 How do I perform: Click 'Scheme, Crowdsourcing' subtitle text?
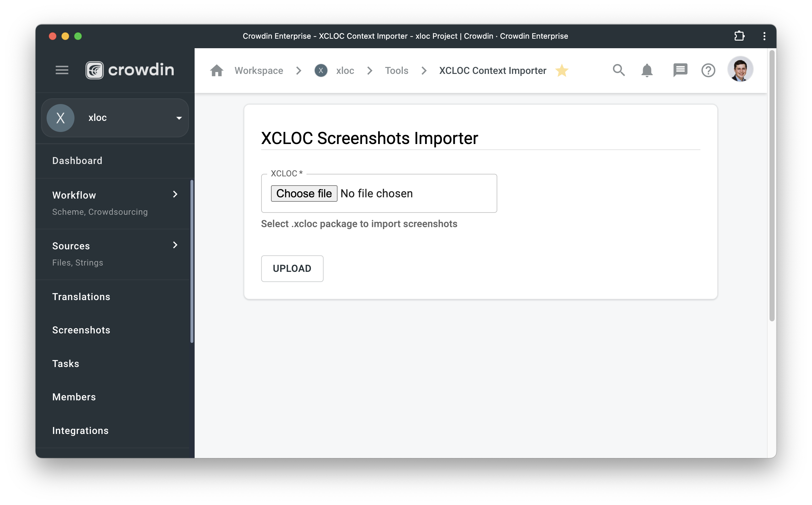tap(100, 212)
